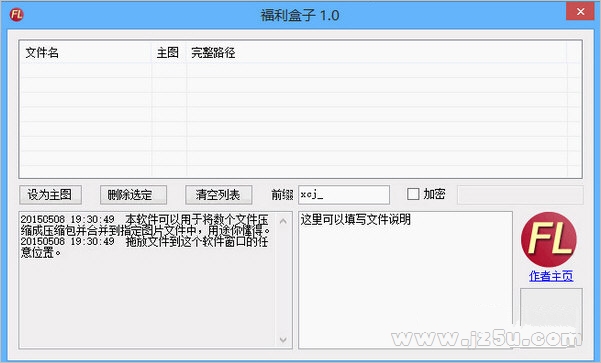Open the 作者主页 link
The height and width of the screenshot is (363, 601).
click(x=551, y=276)
